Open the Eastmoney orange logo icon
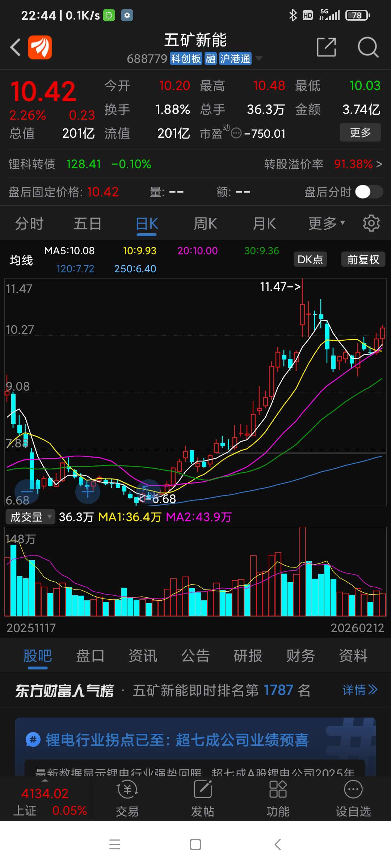Screen dimensions: 391x868 [40, 47]
